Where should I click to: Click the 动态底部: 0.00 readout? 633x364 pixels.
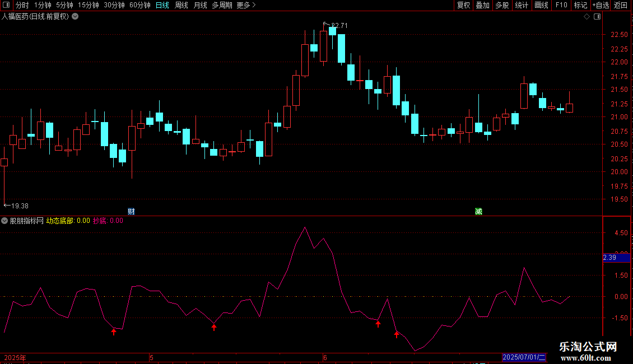click(68, 221)
